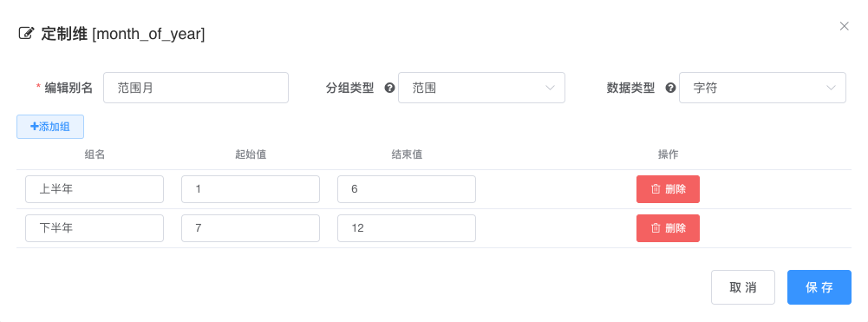Focus the 编辑别名 field with 范围月

(196, 88)
